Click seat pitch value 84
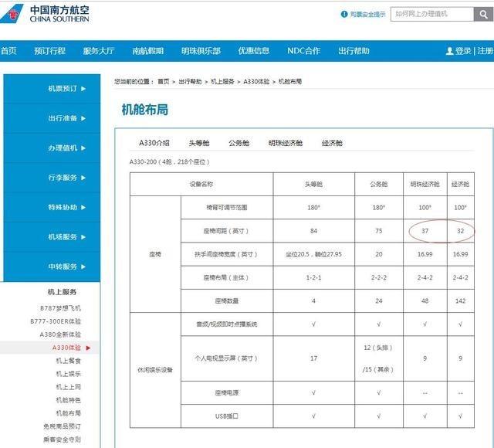 coord(313,231)
